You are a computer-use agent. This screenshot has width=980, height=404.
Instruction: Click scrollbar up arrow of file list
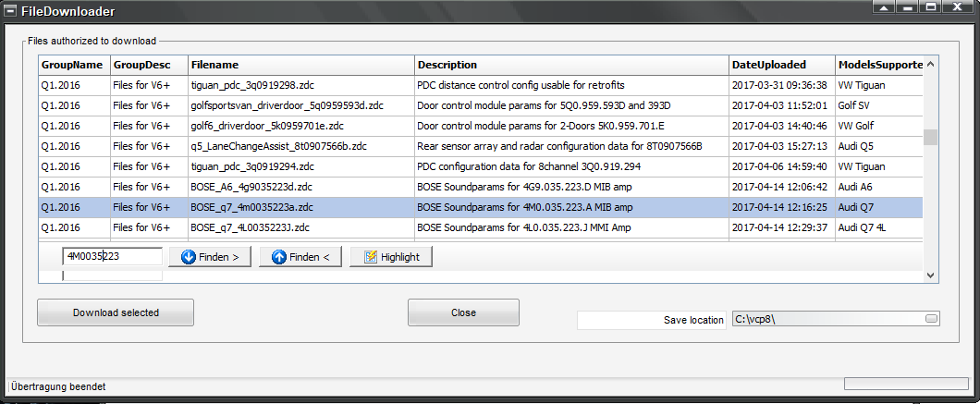931,65
